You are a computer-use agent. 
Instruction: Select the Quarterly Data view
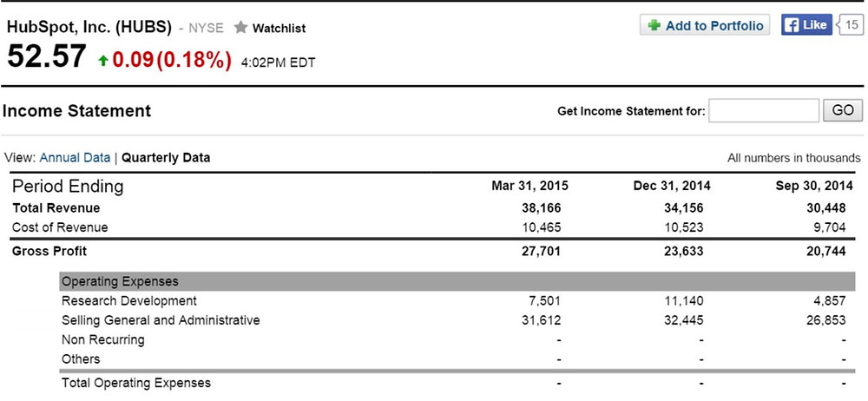tap(166, 158)
